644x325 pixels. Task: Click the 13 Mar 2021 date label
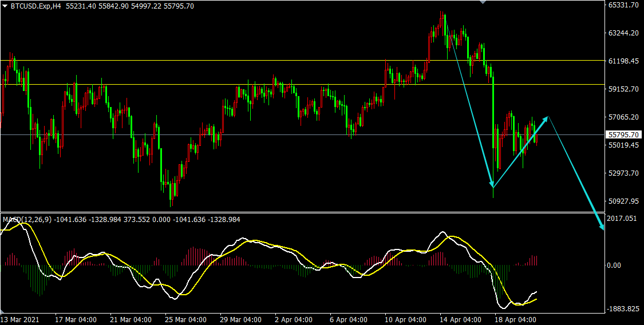[x=21, y=319]
